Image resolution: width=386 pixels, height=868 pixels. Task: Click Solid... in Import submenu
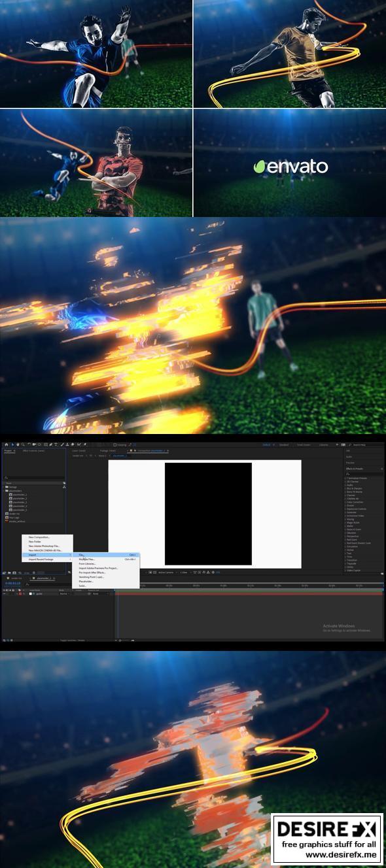(105, 586)
